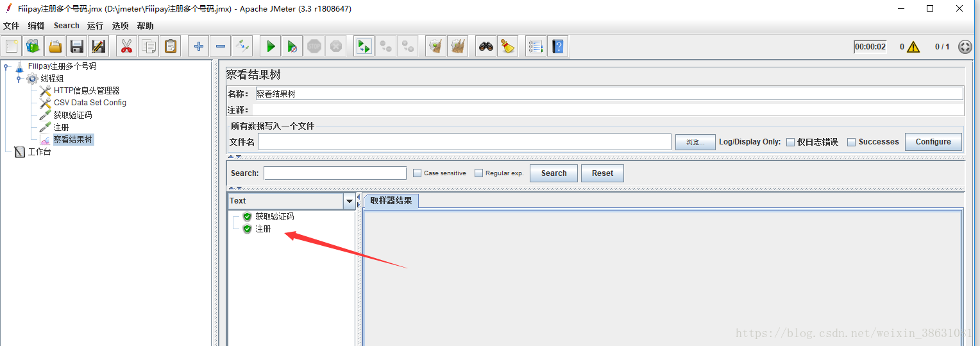
Task: Click the 名称 input field
Action: [609, 94]
